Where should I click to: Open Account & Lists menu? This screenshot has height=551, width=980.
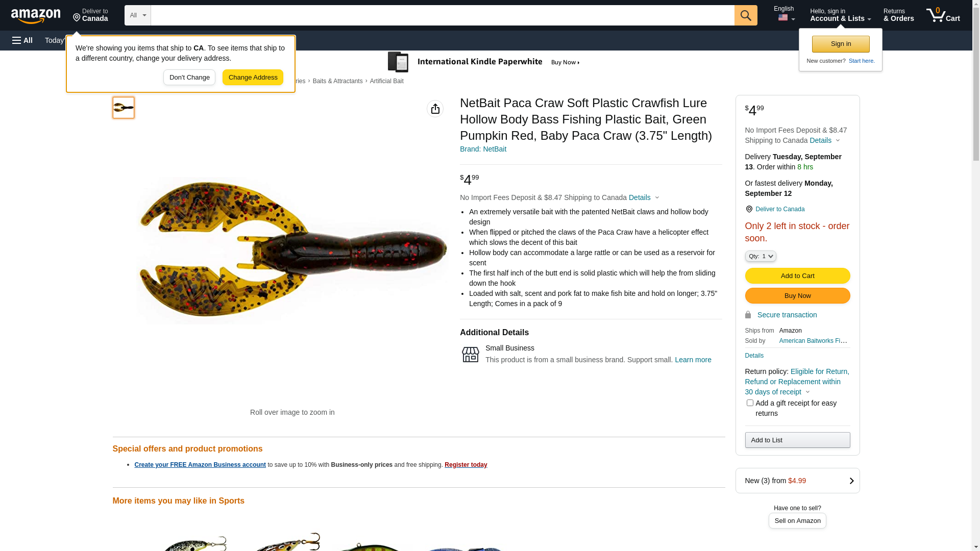(x=840, y=15)
